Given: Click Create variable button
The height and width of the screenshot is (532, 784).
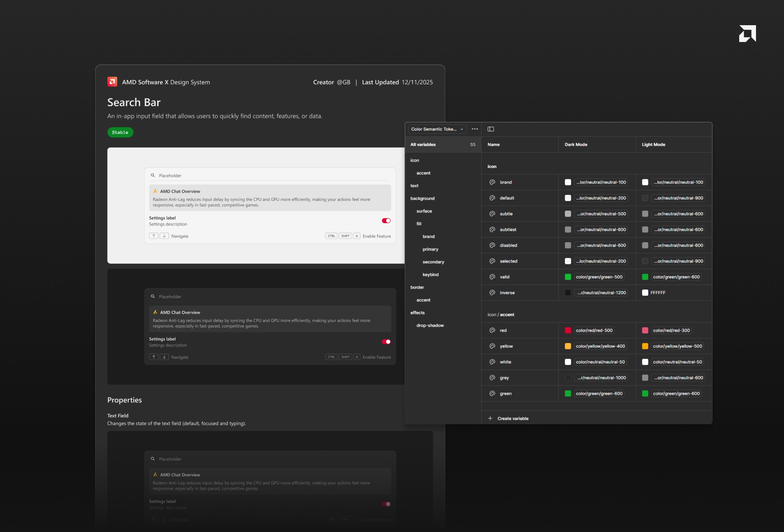Looking at the screenshot, I should click(513, 418).
